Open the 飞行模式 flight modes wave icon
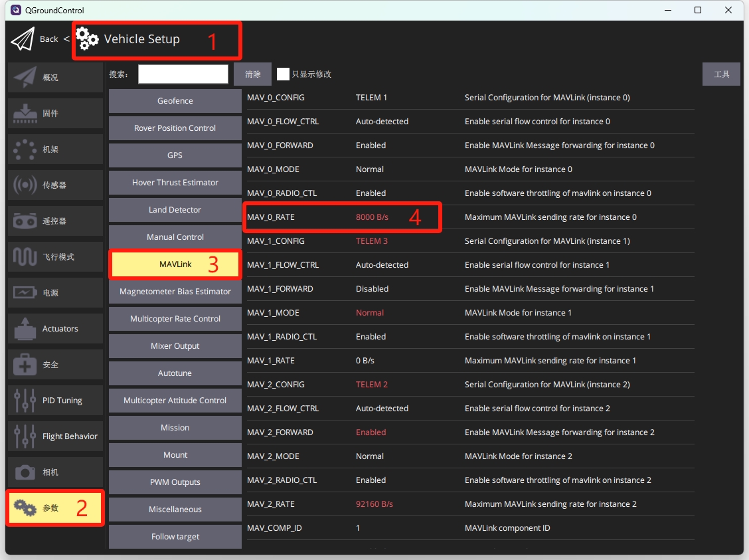 coord(25,256)
